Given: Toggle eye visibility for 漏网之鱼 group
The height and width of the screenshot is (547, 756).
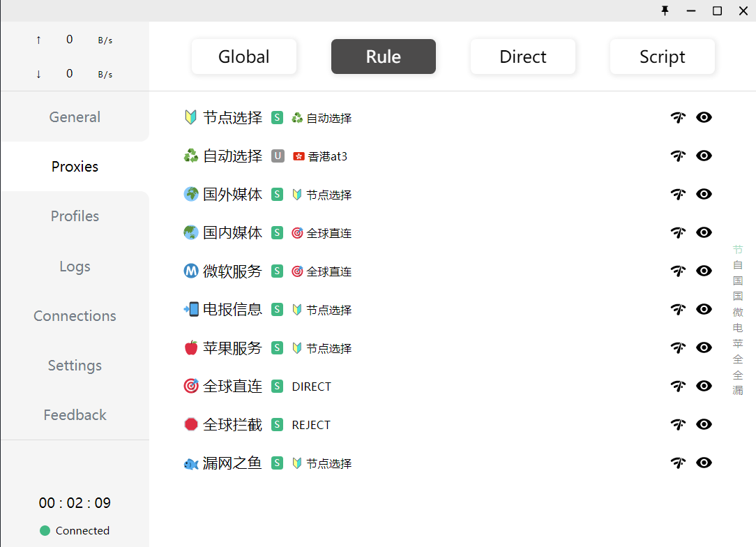Looking at the screenshot, I should click(704, 463).
